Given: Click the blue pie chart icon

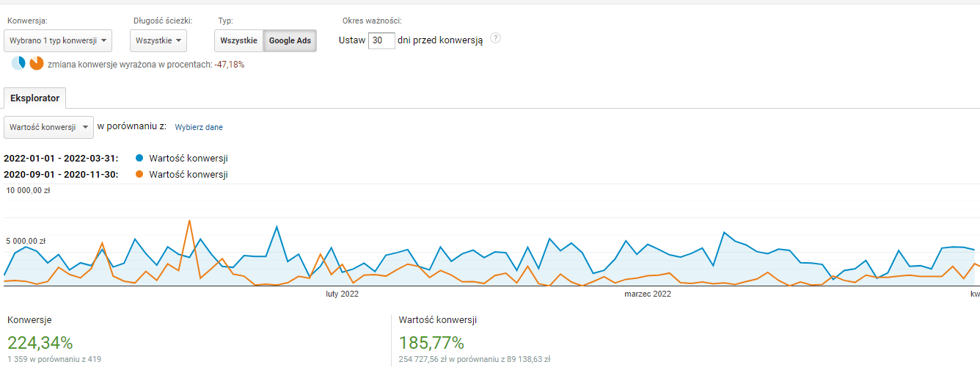Looking at the screenshot, I should (18, 64).
